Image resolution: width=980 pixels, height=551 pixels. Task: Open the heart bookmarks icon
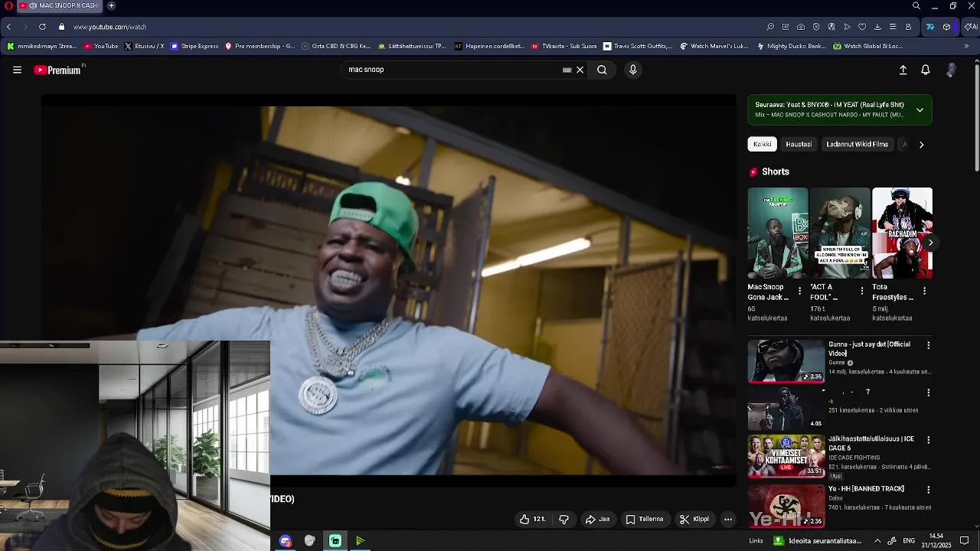click(862, 27)
